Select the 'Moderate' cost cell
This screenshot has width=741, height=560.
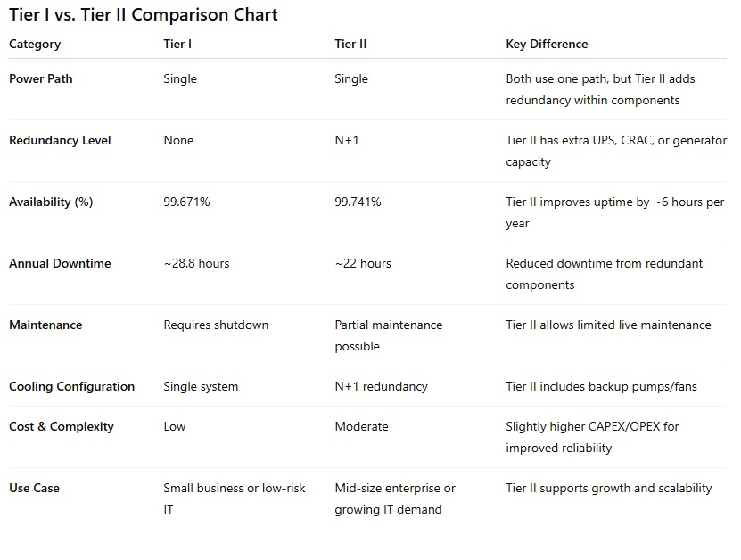click(x=361, y=426)
